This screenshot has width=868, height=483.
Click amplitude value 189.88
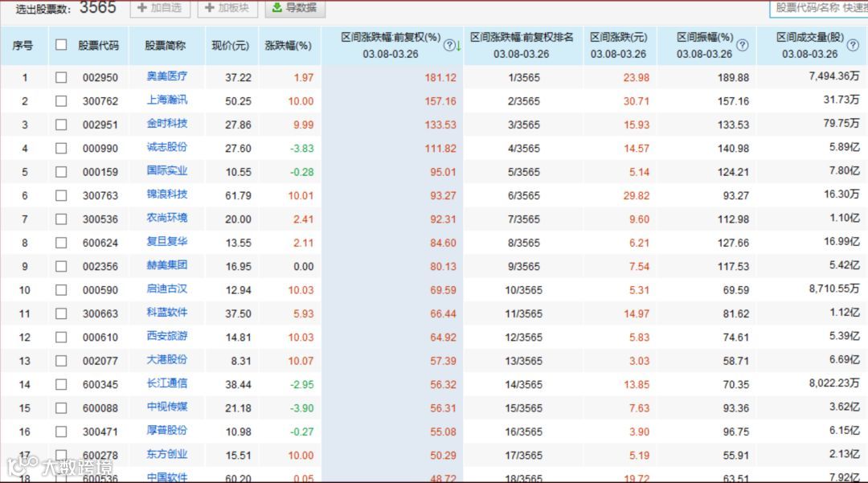pos(734,78)
